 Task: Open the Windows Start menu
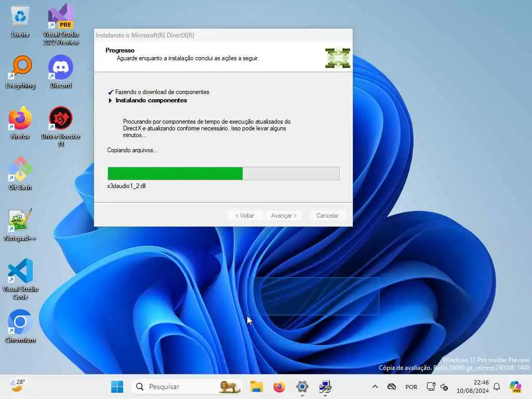(x=117, y=387)
